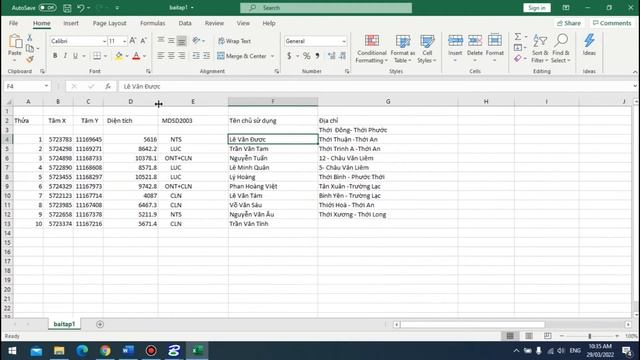
Task: Toggle the AutoSave switch
Action: pos(47,8)
